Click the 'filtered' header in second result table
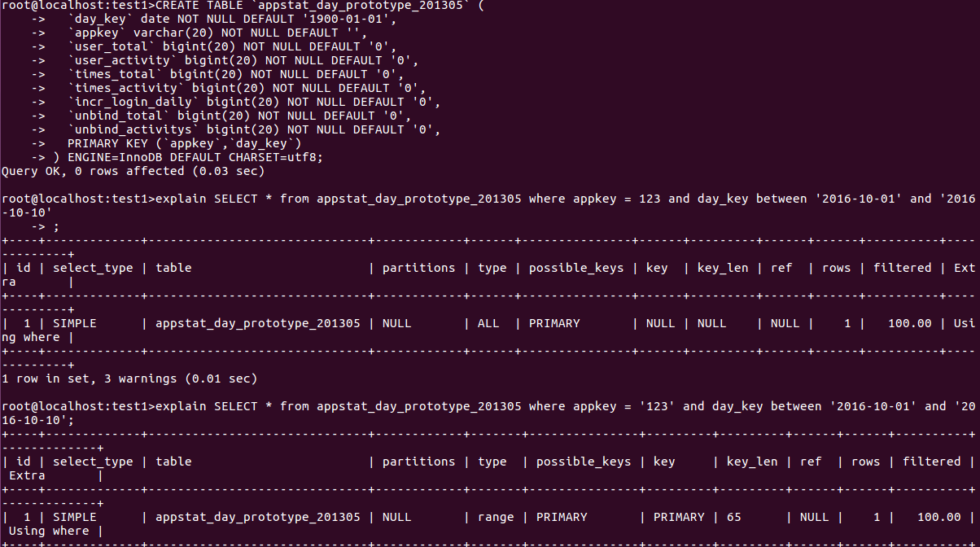This screenshot has width=980, height=547. tap(932, 462)
